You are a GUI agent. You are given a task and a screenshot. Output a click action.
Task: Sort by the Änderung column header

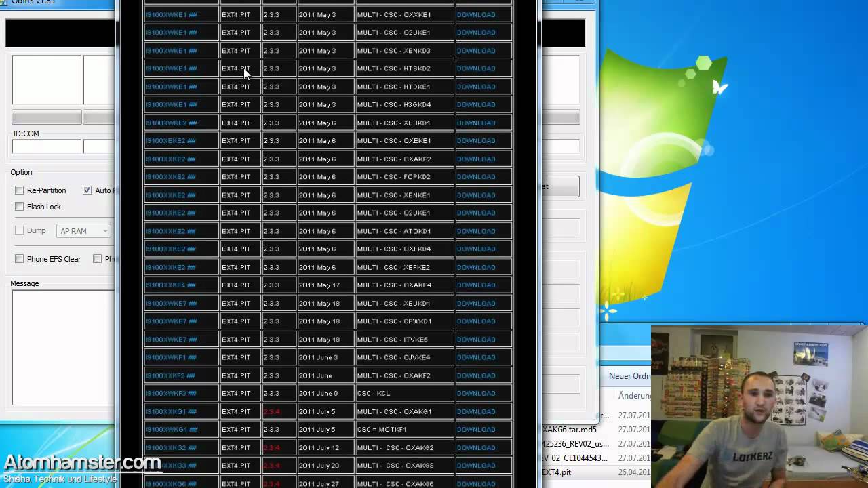635,395
